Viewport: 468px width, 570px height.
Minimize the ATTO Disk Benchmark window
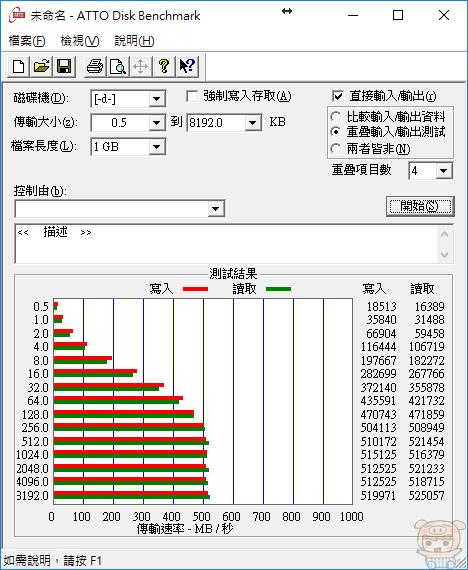pos(353,16)
